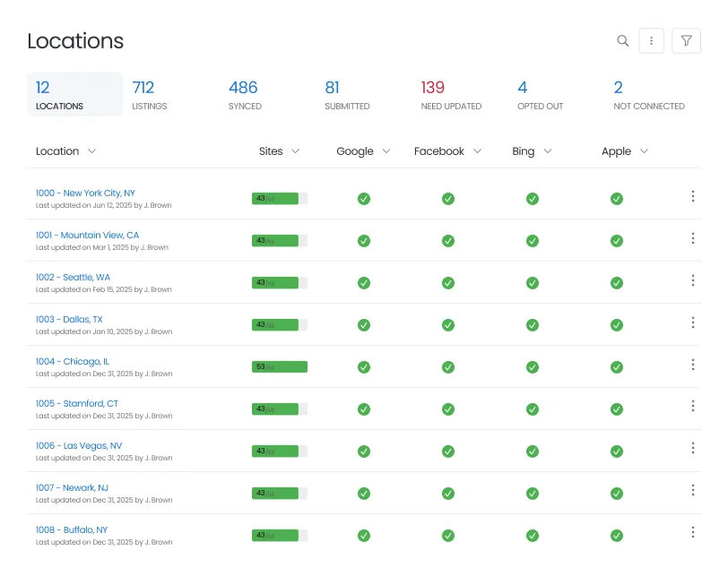Screen dimensions: 728x585
Task: Switch to the 81 Submitted tab
Action: click(x=347, y=95)
